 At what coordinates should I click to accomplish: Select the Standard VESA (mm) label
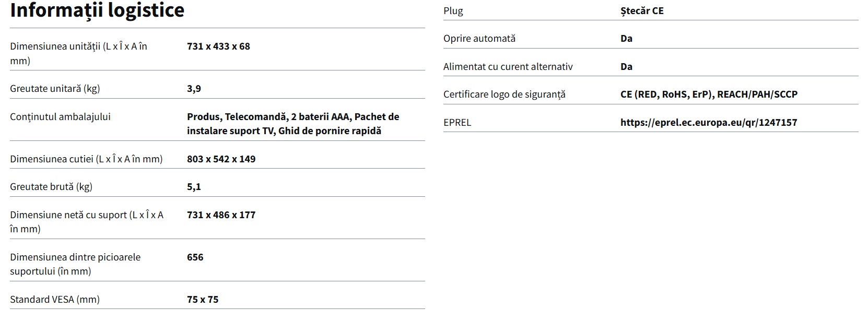(55, 300)
